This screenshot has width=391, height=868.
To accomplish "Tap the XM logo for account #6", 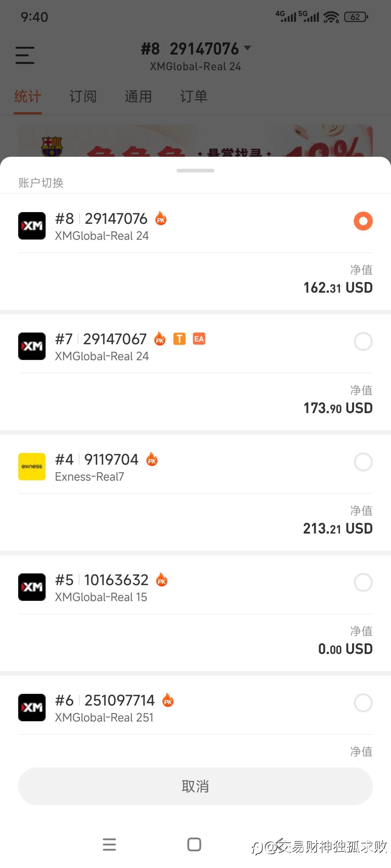I will pyautogui.click(x=32, y=707).
